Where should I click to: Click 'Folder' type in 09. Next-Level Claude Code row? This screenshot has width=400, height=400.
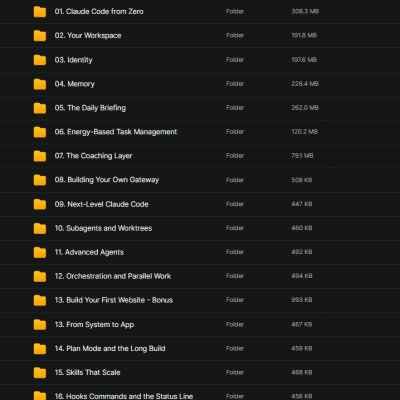[235, 204]
